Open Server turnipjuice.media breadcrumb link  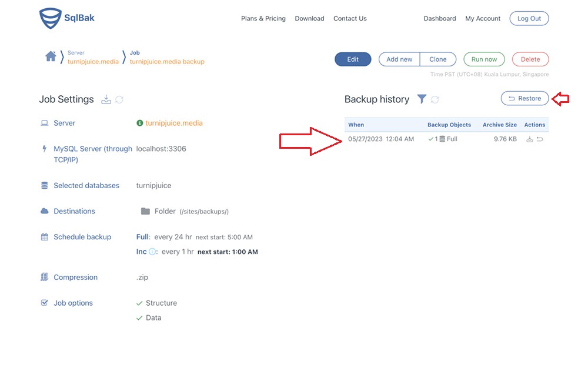93,62
